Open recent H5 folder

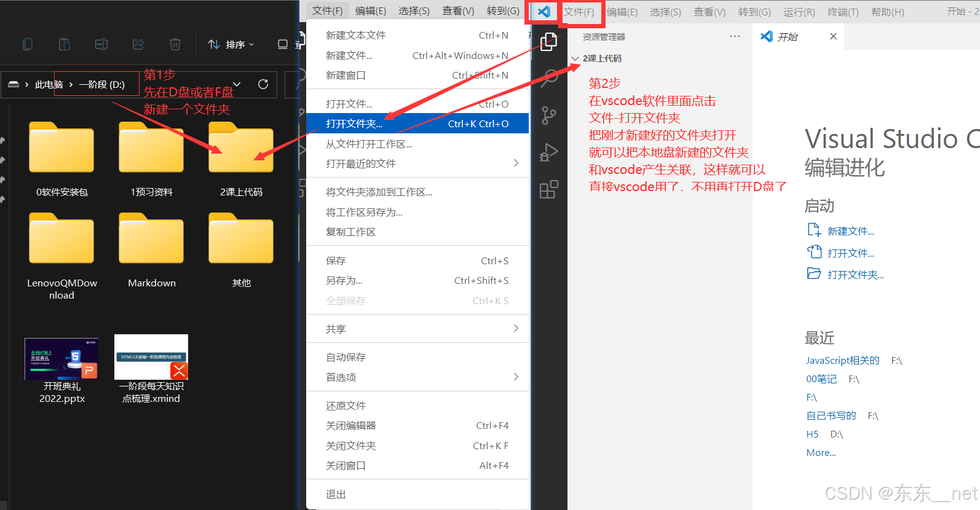click(x=812, y=434)
